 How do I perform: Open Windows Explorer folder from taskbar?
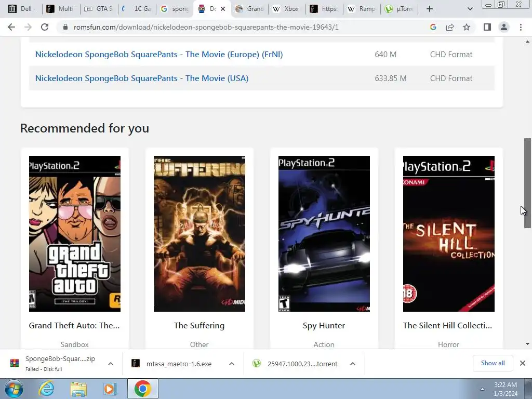(78, 389)
